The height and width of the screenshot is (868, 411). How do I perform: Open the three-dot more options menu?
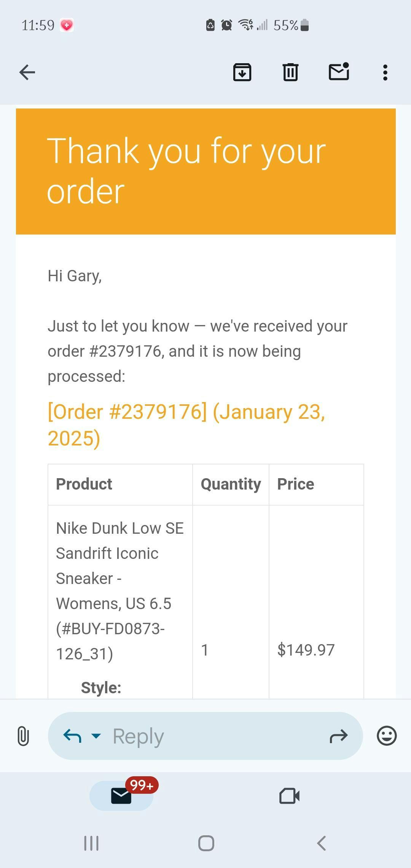[385, 72]
